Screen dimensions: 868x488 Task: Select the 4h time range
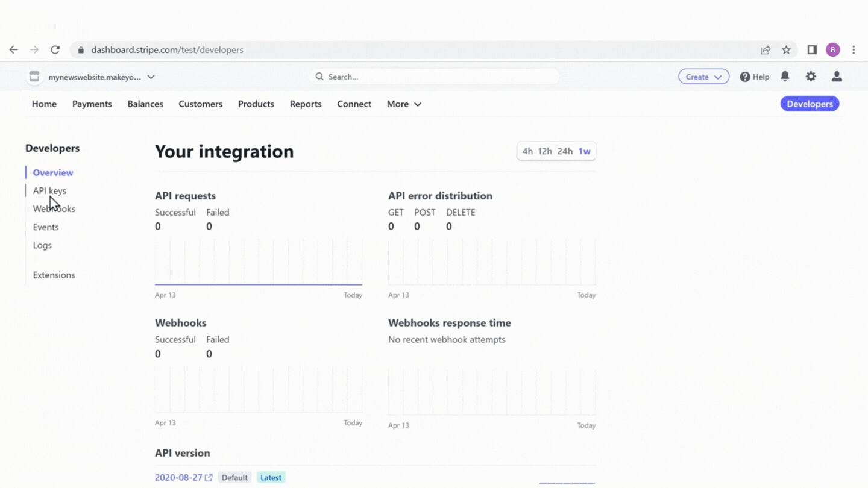pos(527,151)
